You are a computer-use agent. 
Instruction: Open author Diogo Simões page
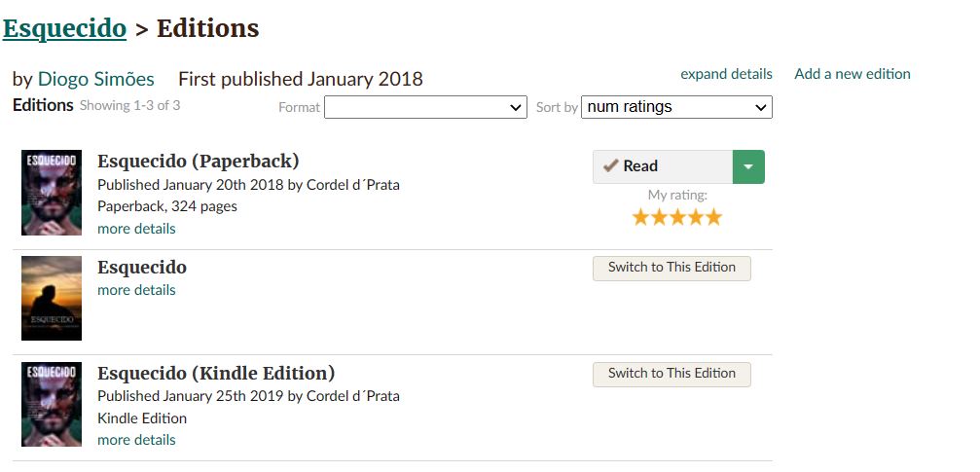click(x=97, y=79)
